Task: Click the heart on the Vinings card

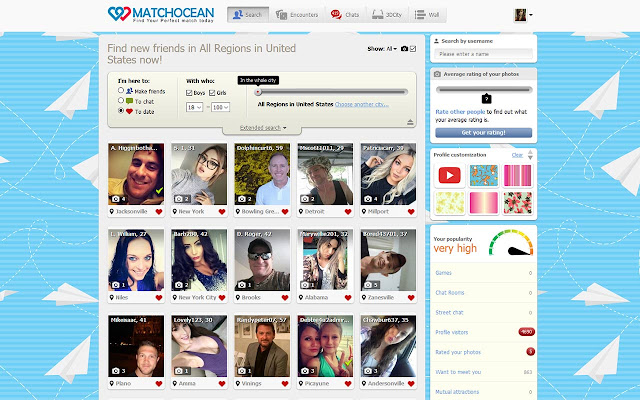Action: point(285,384)
